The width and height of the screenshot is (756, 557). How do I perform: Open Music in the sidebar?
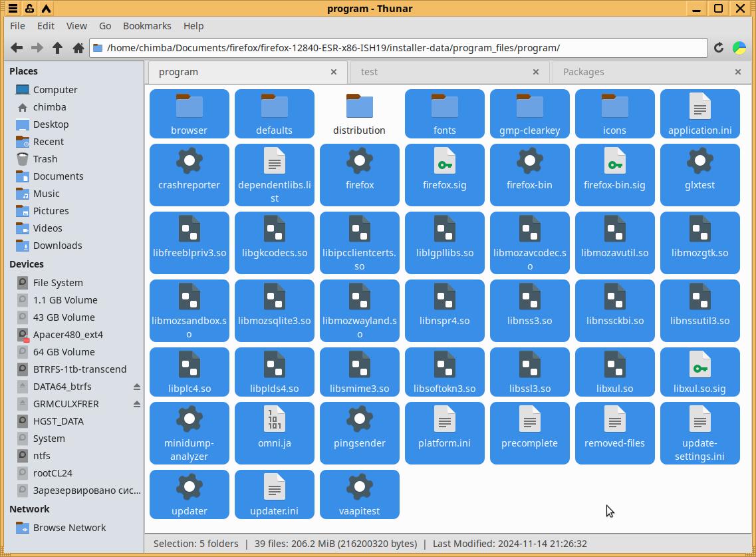click(x=74, y=194)
